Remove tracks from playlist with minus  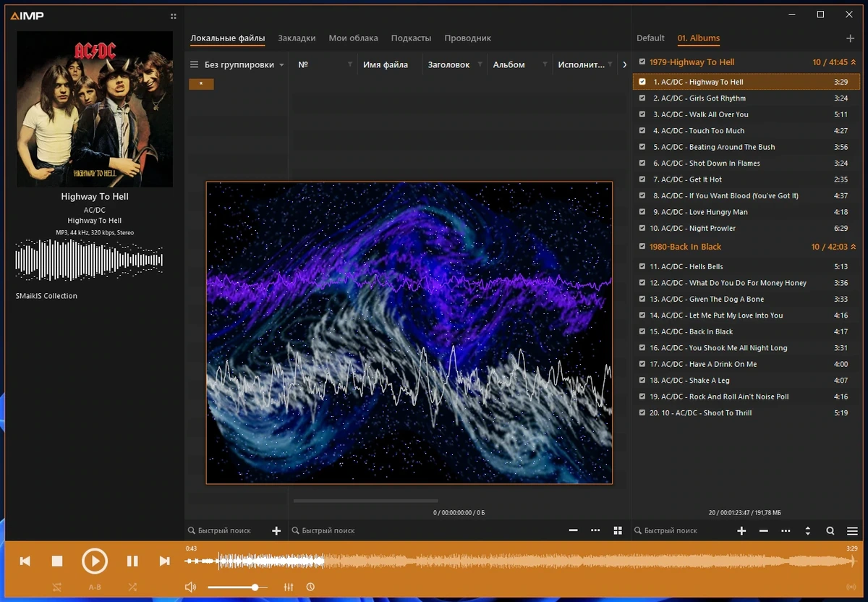pos(764,530)
